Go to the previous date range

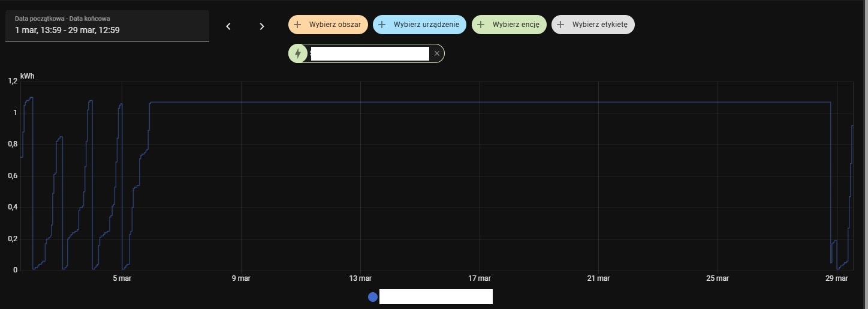[x=228, y=26]
